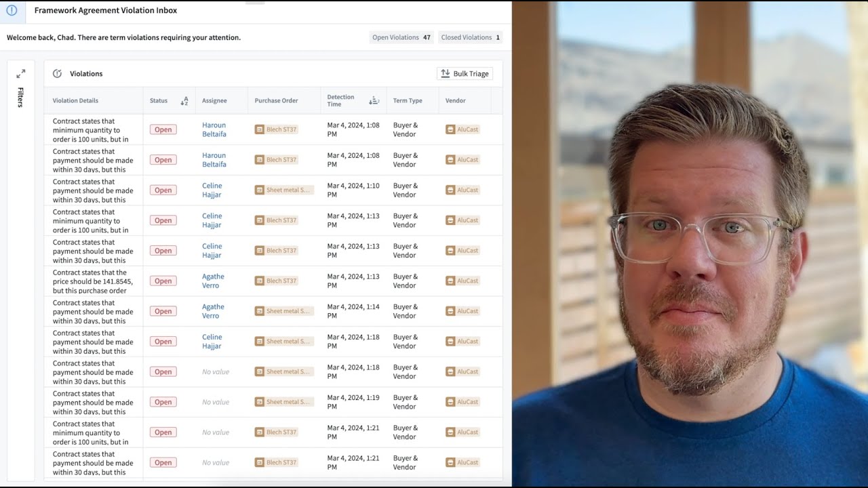Open Celine Hajjar link on 1:18 PM row

[212, 342]
